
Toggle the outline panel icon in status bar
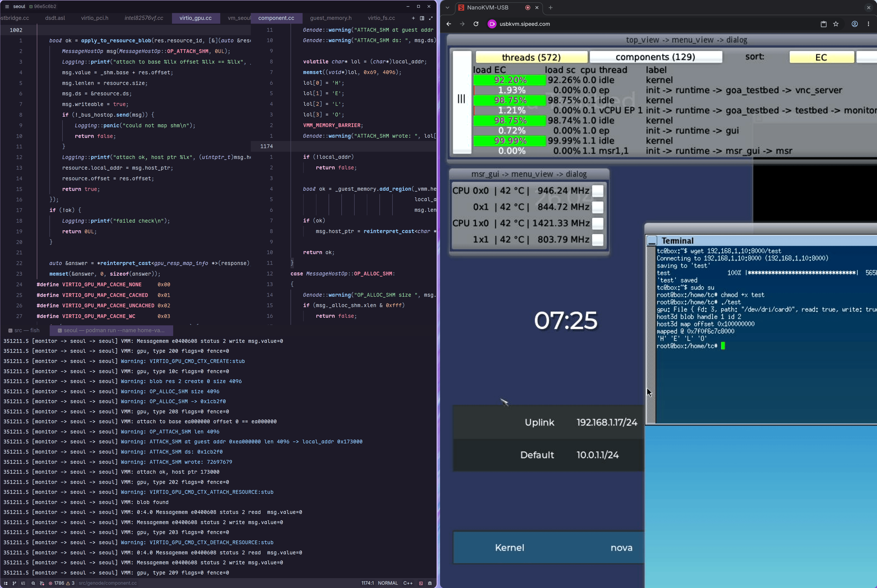coord(23,583)
